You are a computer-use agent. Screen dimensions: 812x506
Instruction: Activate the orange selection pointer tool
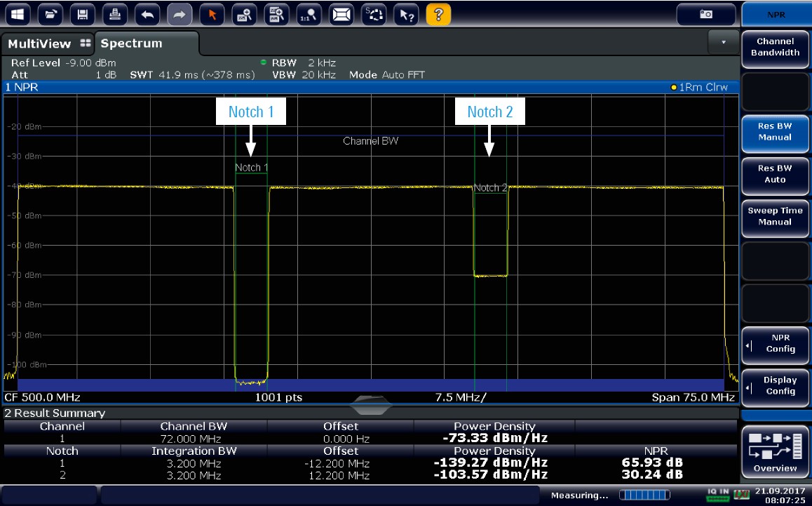[212, 14]
